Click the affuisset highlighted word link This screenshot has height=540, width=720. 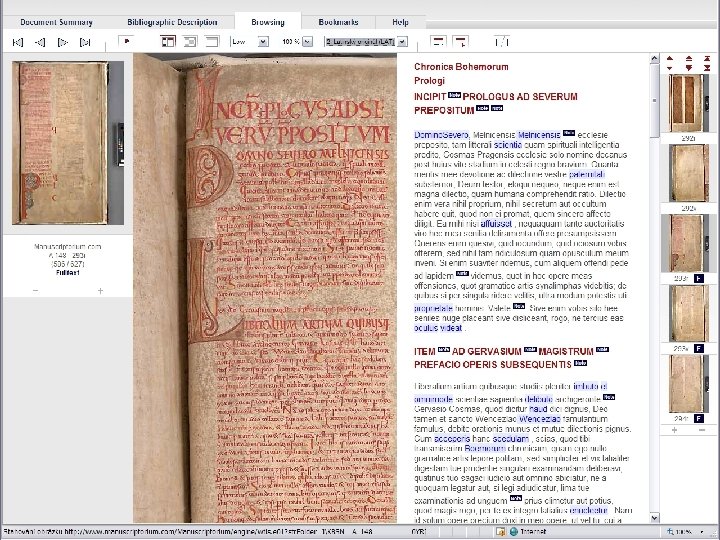tap(496, 224)
